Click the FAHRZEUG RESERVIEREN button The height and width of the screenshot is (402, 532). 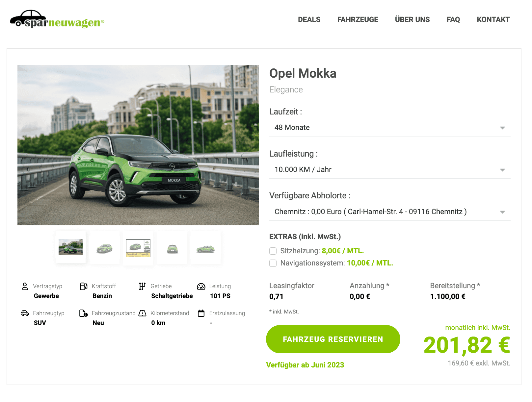(333, 339)
